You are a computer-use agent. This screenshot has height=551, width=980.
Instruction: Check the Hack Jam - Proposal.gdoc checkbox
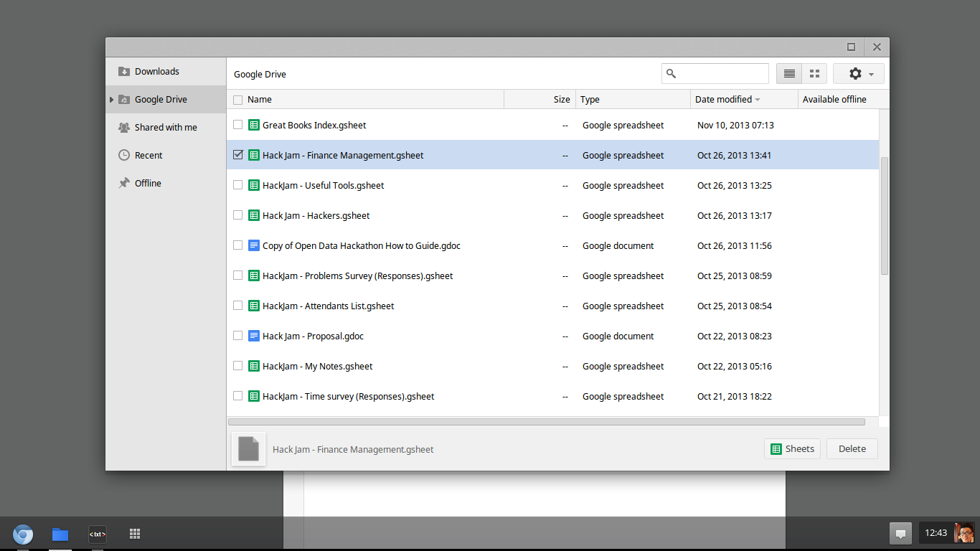tap(237, 336)
